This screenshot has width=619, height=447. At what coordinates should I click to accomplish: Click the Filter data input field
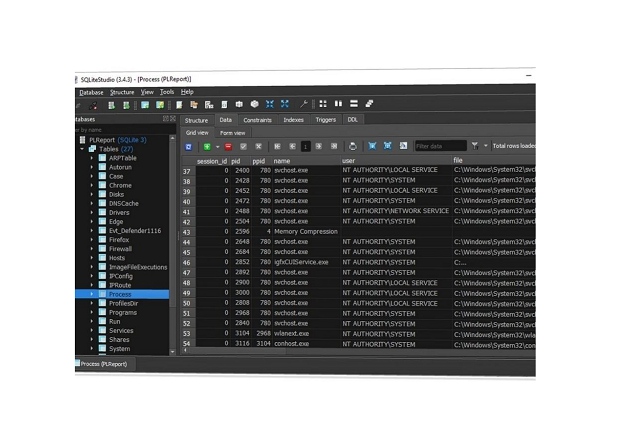439,146
